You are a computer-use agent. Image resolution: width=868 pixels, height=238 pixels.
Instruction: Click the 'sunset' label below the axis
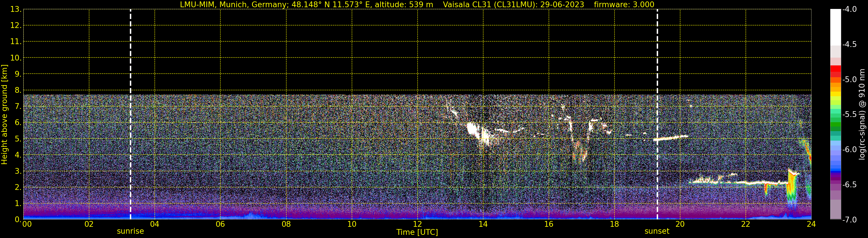pyautogui.click(x=657, y=231)
